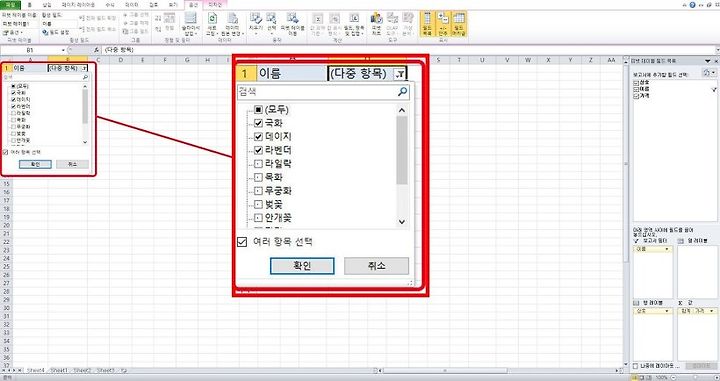The height and width of the screenshot is (381, 720).
Task: Click 확인 in the magnified filter popup
Action: point(302,266)
